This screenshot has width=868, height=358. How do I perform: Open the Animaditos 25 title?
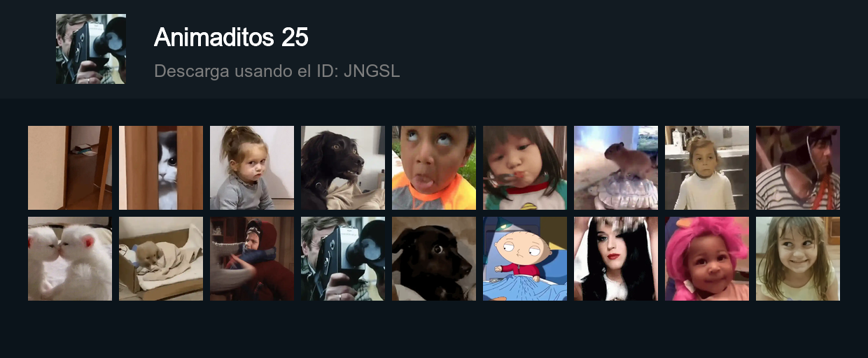(231, 37)
